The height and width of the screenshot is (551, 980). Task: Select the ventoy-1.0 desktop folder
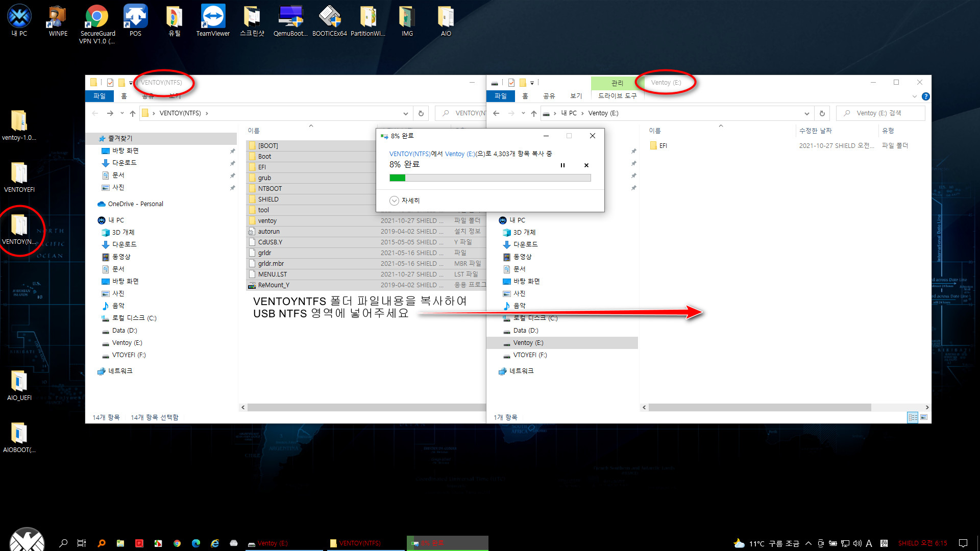pyautogui.click(x=19, y=125)
